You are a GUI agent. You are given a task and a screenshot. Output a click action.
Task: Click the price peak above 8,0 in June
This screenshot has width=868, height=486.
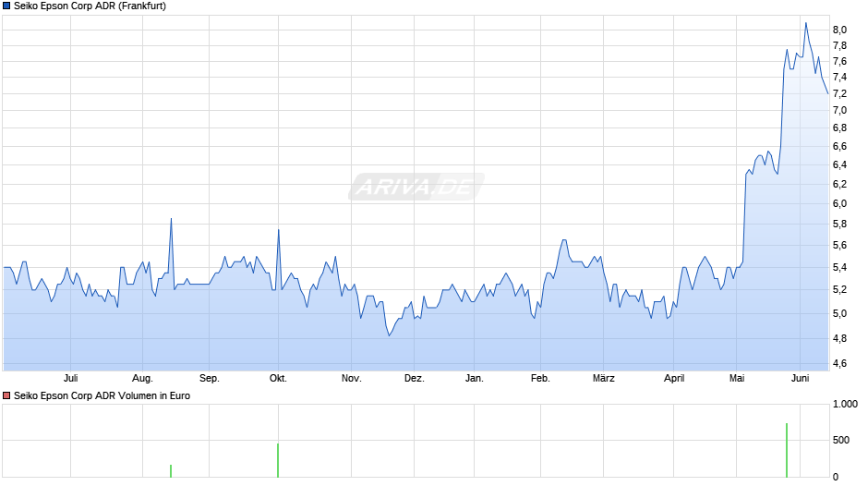pyautogui.click(x=805, y=23)
